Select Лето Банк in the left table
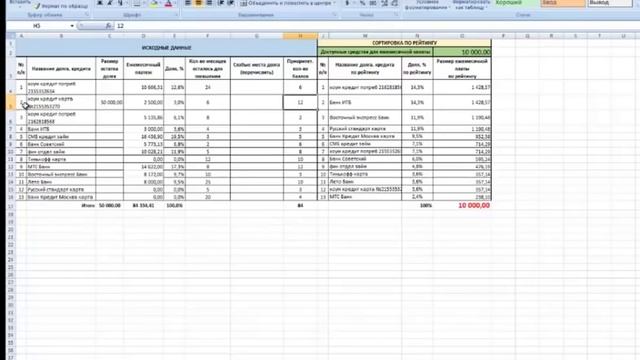The width and height of the screenshot is (640, 360). coord(61,182)
